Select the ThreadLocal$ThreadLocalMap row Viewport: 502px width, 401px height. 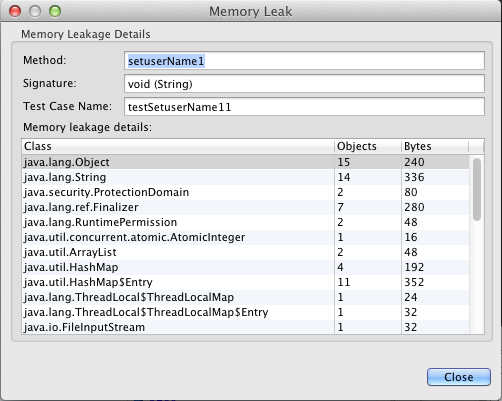pos(245,297)
